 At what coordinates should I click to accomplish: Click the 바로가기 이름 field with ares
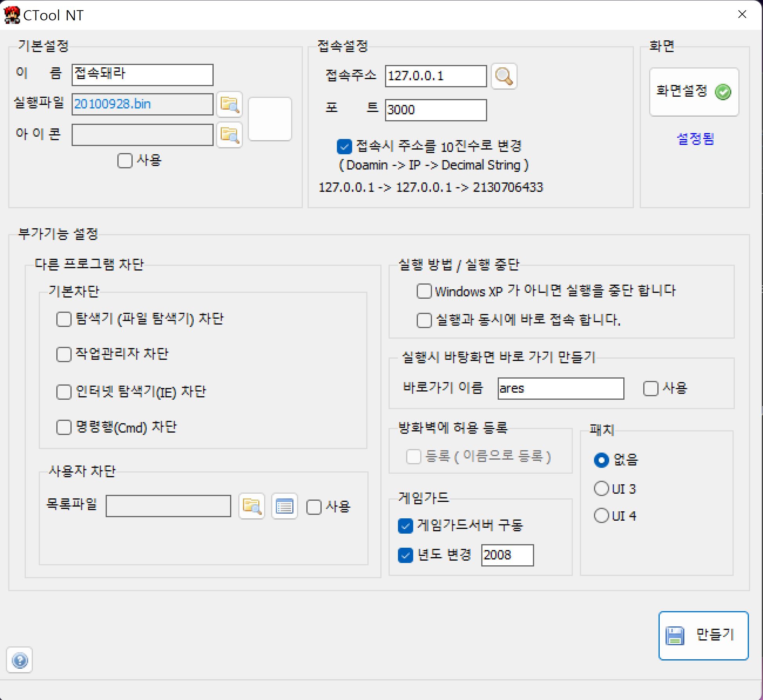pos(561,388)
